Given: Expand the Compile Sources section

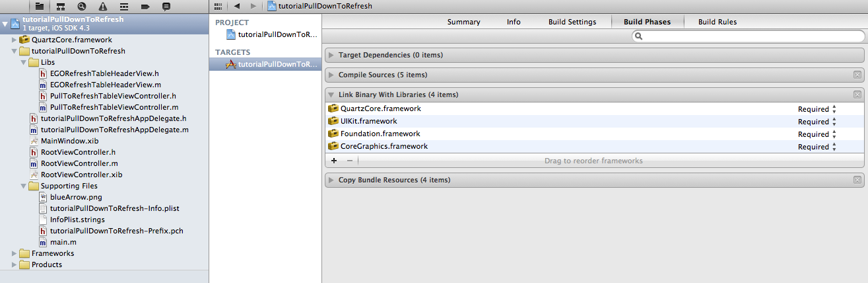Looking at the screenshot, I should (331, 75).
